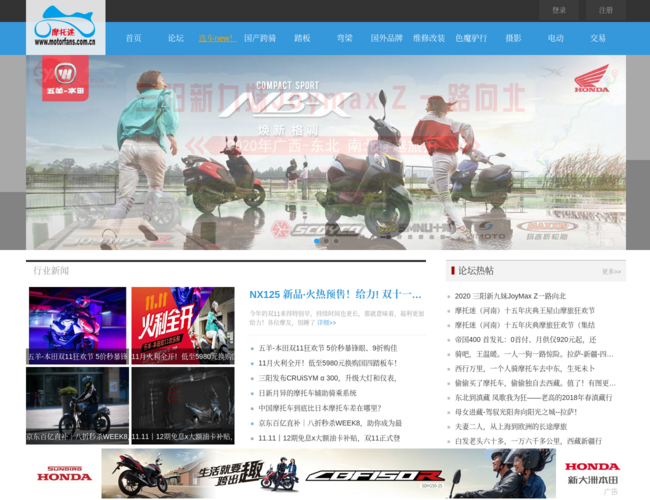Click the Scoyco logo in banner
650x500 pixels.
coord(318,229)
